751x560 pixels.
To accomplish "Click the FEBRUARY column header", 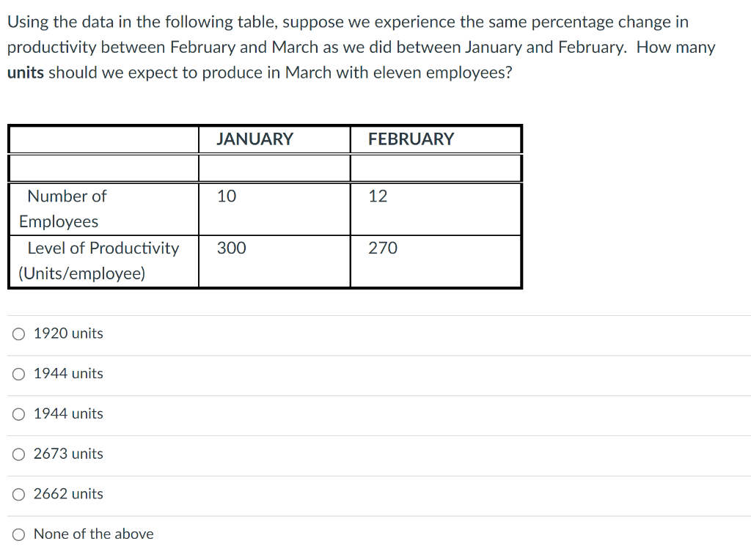I will (x=412, y=139).
